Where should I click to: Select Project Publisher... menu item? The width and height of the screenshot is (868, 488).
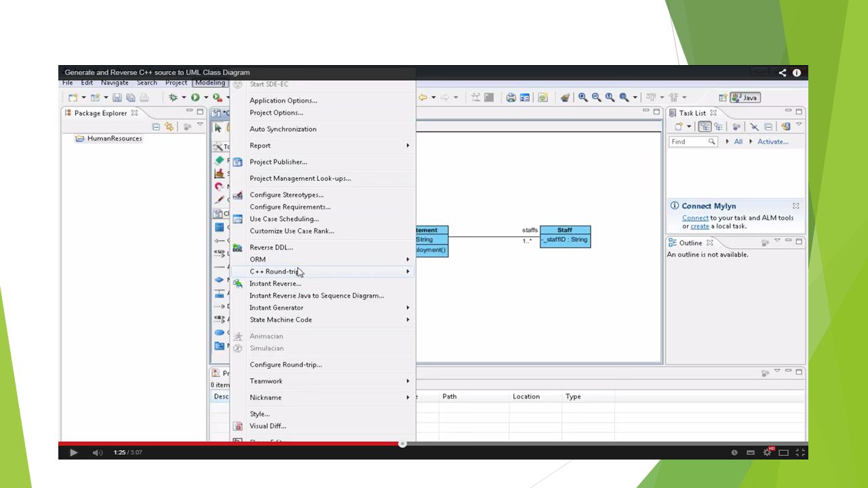click(x=322, y=162)
